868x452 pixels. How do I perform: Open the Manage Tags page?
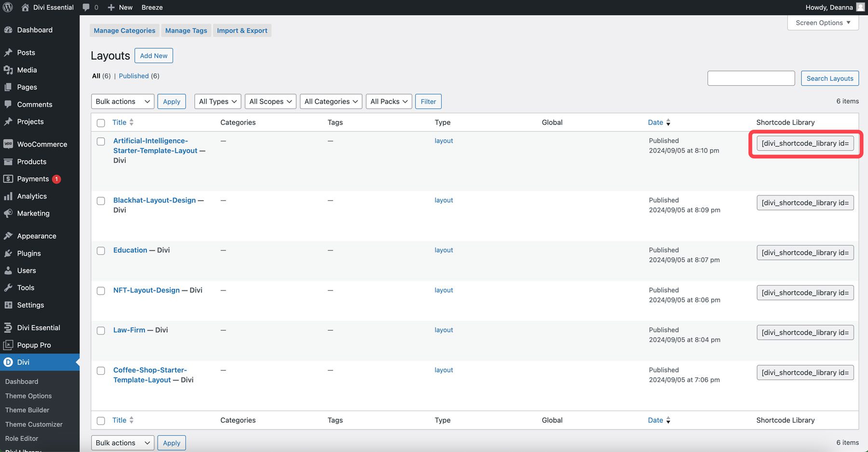[x=186, y=30]
